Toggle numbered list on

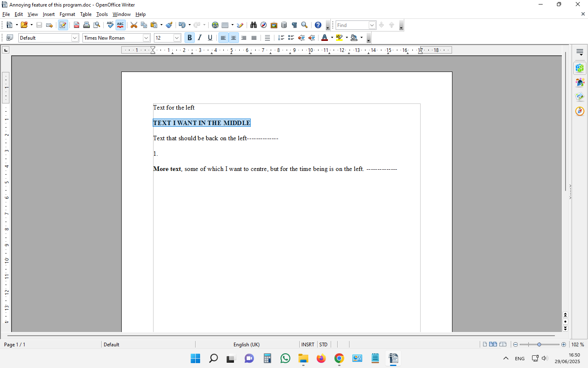[281, 38]
